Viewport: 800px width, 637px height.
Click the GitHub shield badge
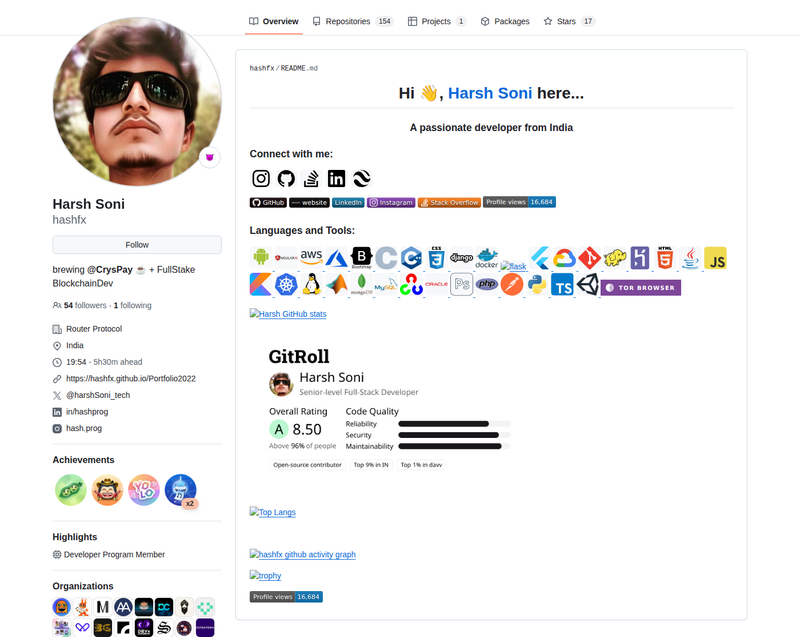[x=268, y=202]
